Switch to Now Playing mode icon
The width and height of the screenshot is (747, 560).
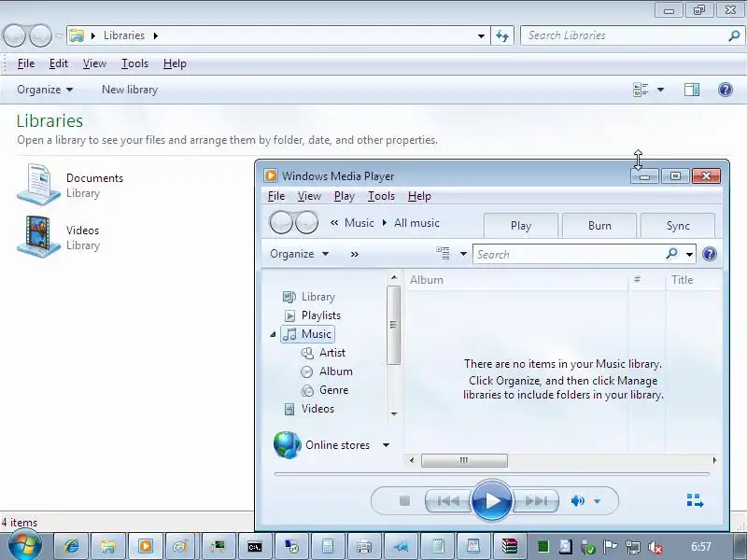click(x=695, y=500)
